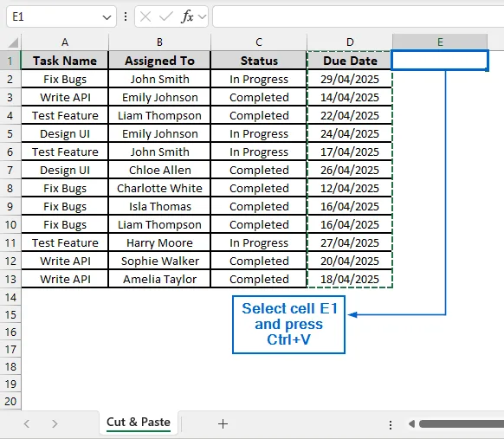The image size is (504, 439).
Task: Select column A header
Action: tap(65, 42)
